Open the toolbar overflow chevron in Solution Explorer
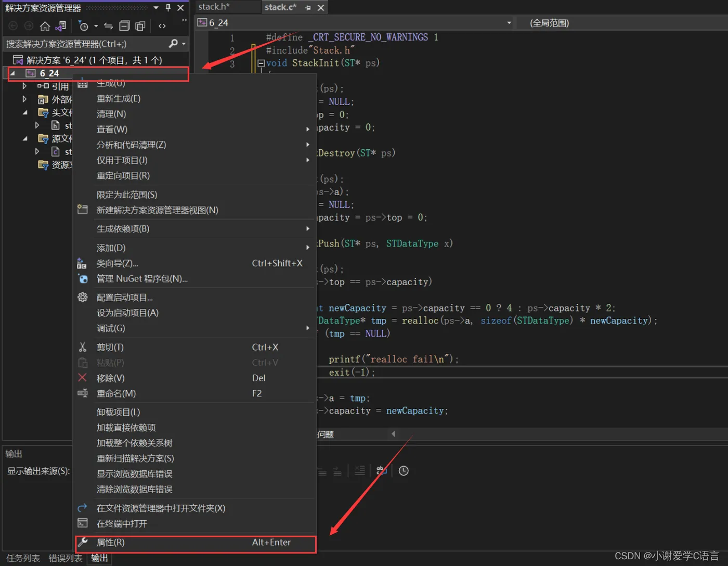This screenshot has width=728, height=566. 184,20
